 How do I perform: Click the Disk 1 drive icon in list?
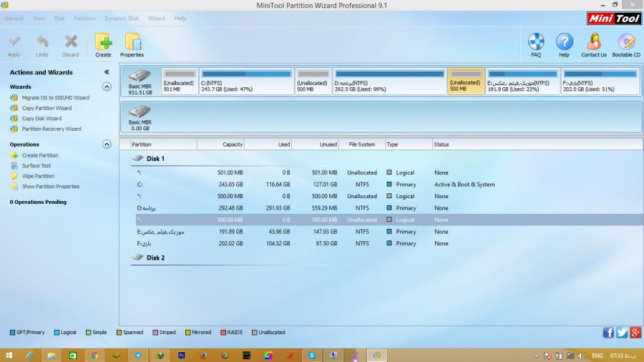point(137,158)
